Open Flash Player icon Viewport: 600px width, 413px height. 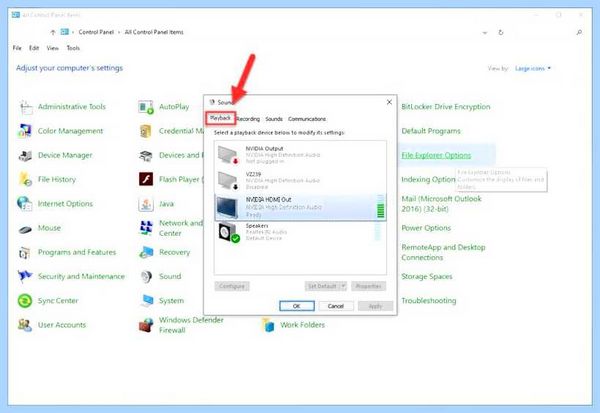[x=146, y=179]
